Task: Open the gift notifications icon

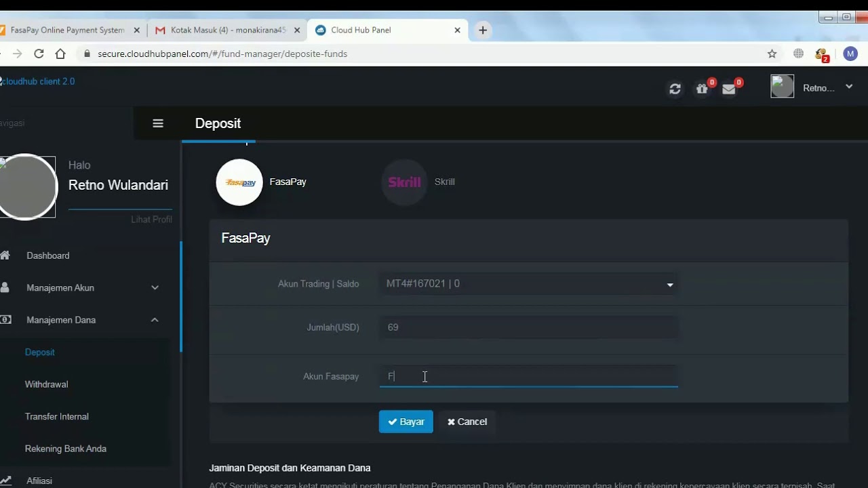Action: 703,88
